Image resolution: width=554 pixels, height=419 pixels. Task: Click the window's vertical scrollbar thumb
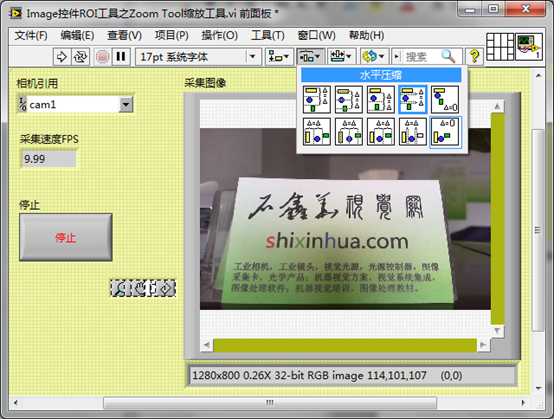[x=538, y=230]
